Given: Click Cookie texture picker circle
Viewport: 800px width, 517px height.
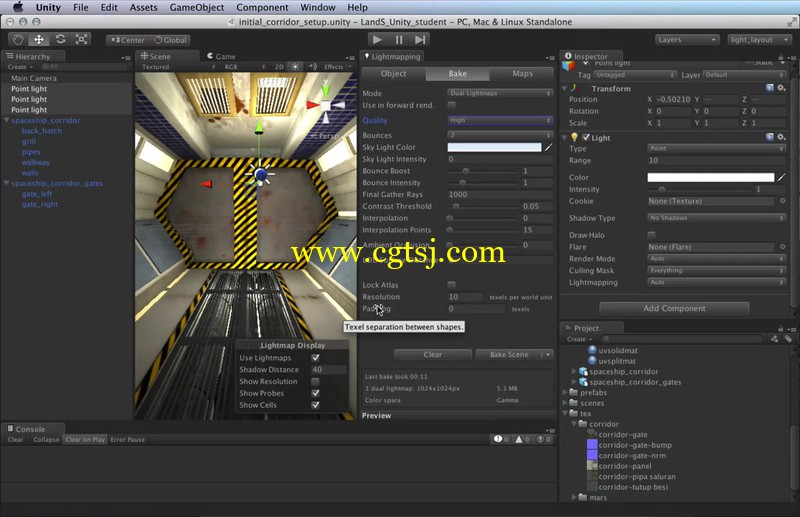Looking at the screenshot, I should (x=782, y=201).
